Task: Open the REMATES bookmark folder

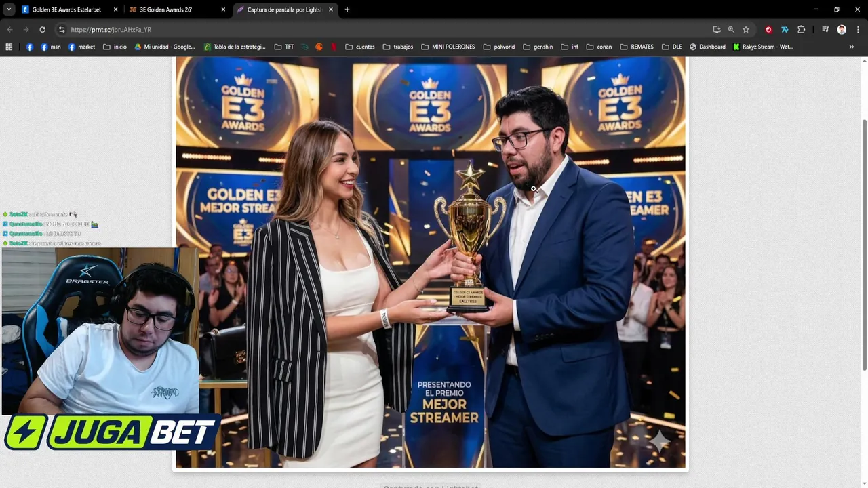Action: click(x=637, y=47)
